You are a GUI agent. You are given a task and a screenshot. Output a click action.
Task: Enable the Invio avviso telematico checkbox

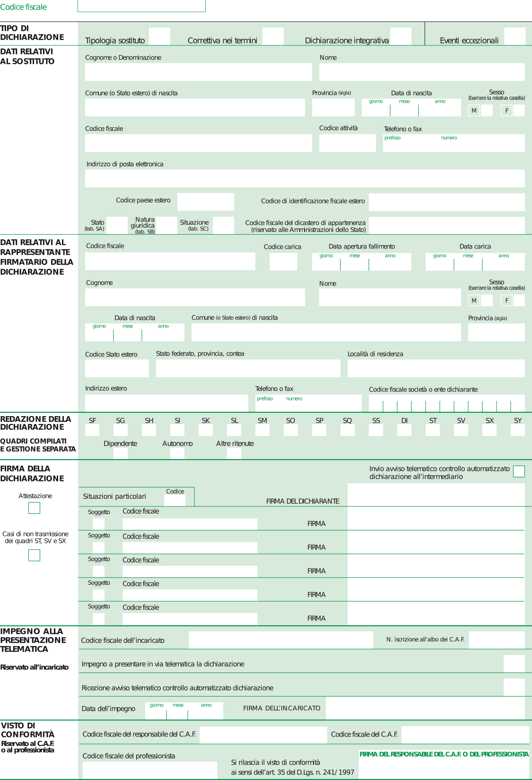[x=519, y=471]
